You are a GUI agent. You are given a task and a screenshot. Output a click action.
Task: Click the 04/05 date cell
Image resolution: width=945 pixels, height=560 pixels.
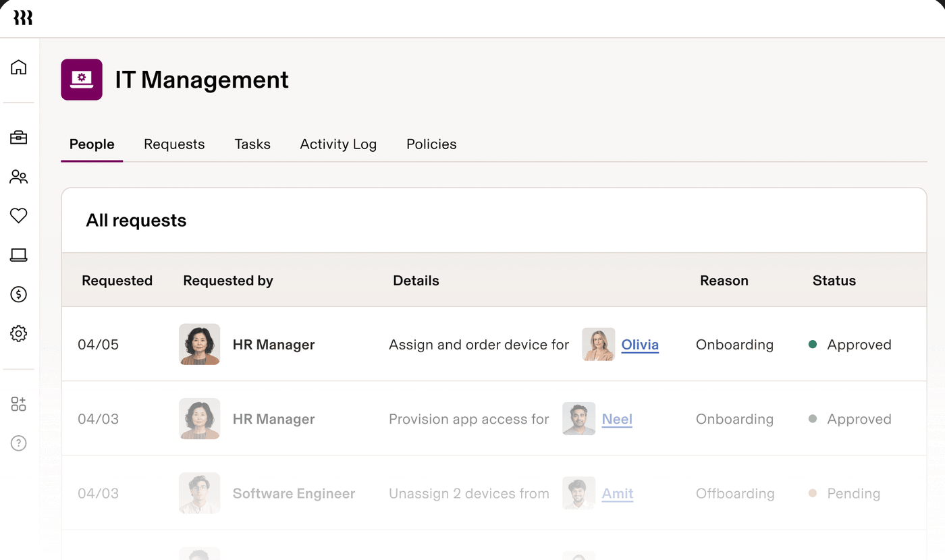tap(98, 345)
